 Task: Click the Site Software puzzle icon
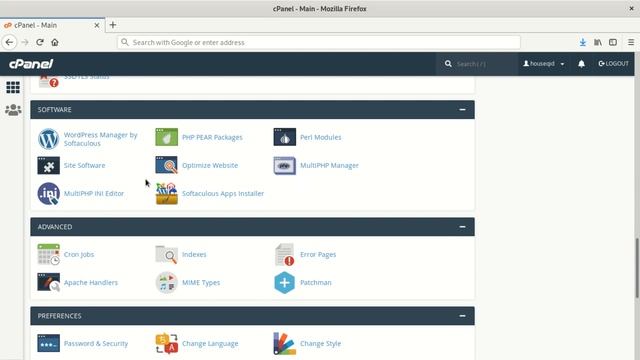coord(49,165)
